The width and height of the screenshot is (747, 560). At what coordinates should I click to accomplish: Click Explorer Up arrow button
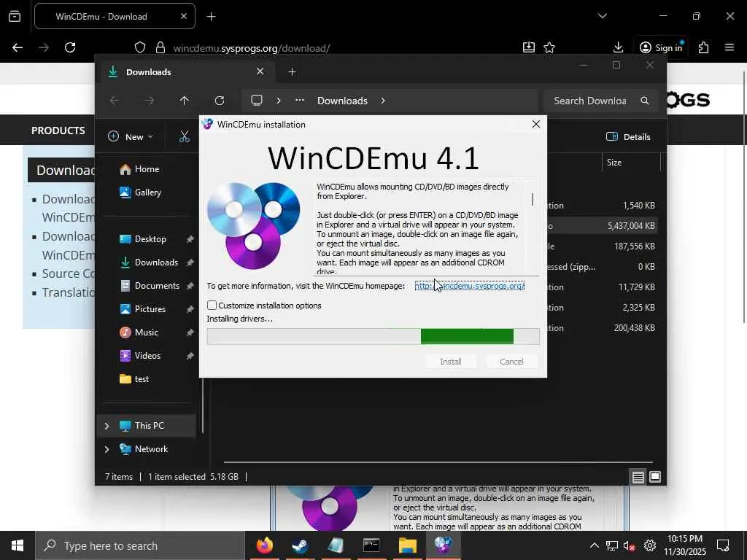pyautogui.click(x=185, y=101)
